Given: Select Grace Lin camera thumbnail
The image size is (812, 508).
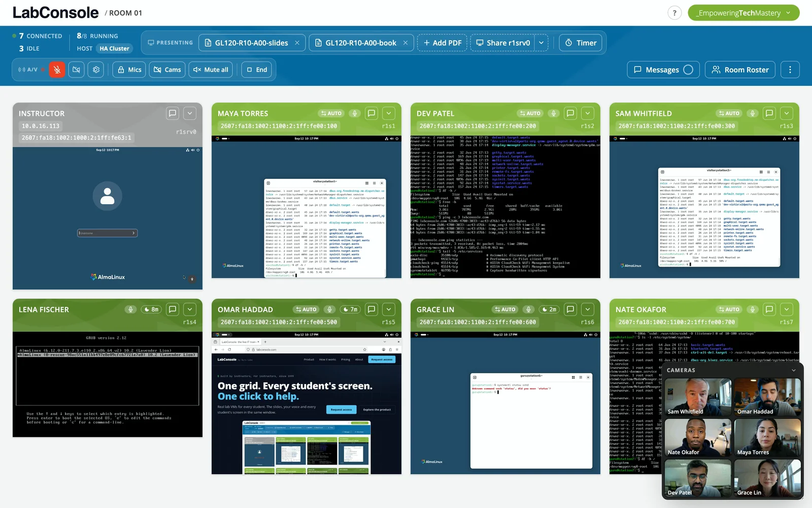Looking at the screenshot, I should click(767, 479).
